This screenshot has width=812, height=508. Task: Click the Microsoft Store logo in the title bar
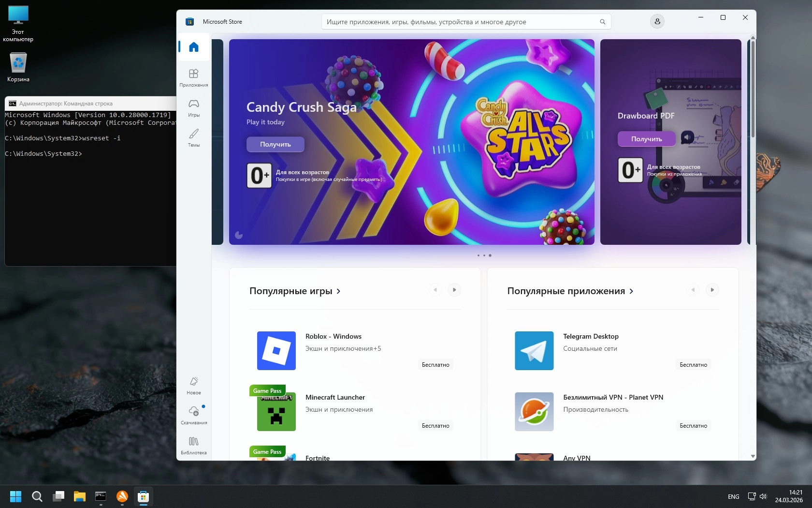190,22
